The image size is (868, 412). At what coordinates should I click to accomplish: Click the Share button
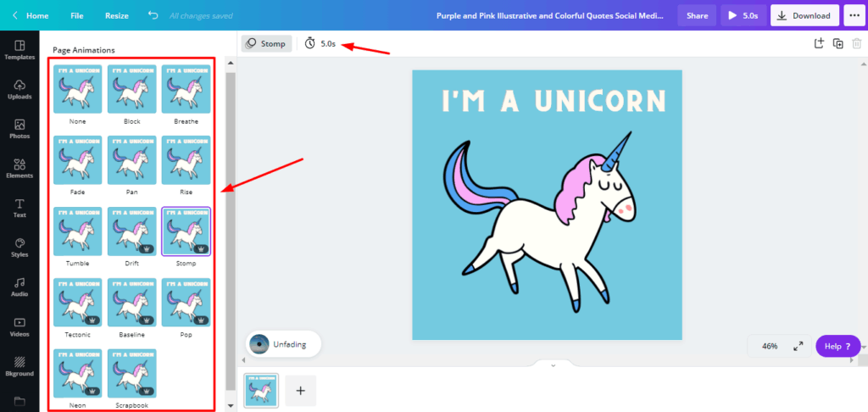698,15
